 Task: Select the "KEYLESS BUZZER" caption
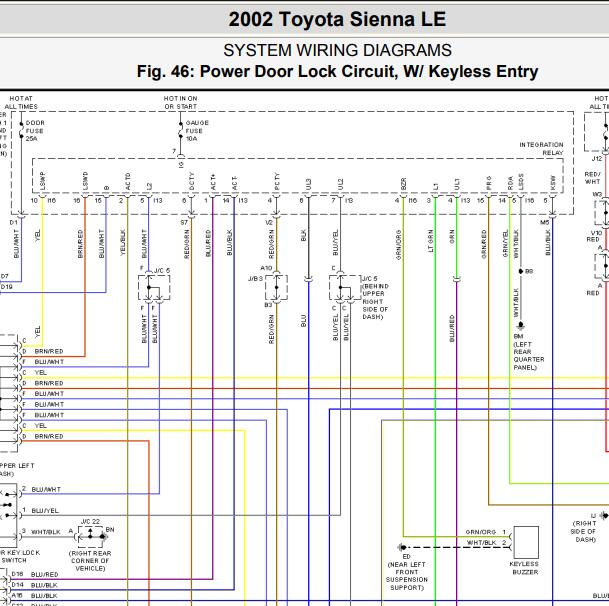point(525,568)
